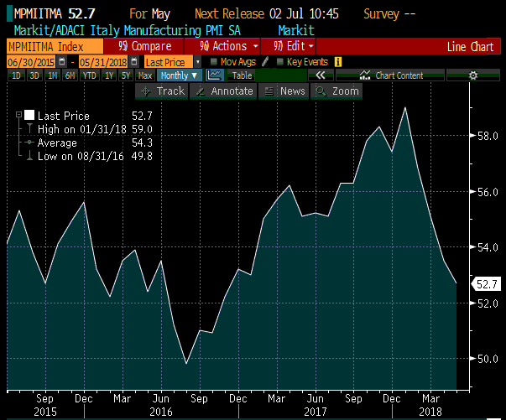The image size is (506, 420).
Task: Switch to Table view
Action: point(242,75)
